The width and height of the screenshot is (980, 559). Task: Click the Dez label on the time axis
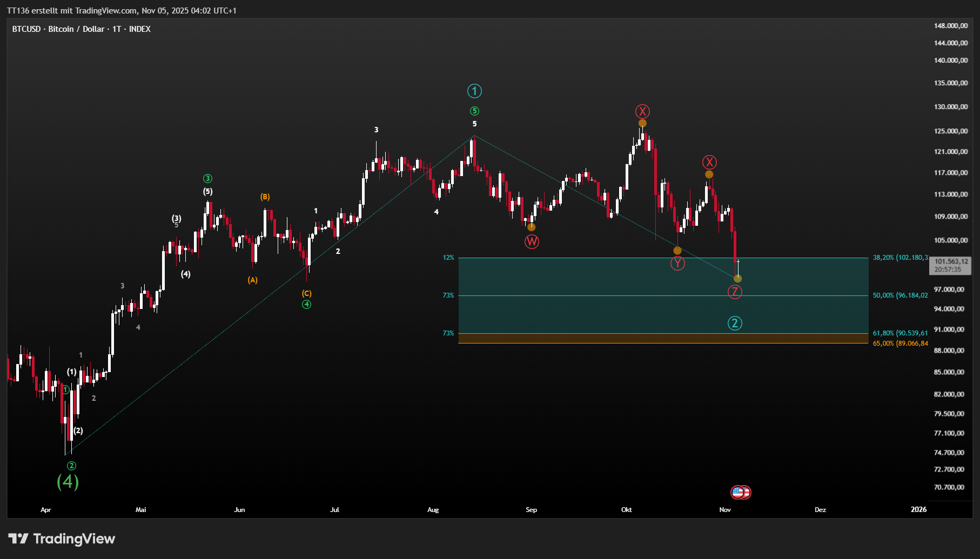[x=821, y=509]
